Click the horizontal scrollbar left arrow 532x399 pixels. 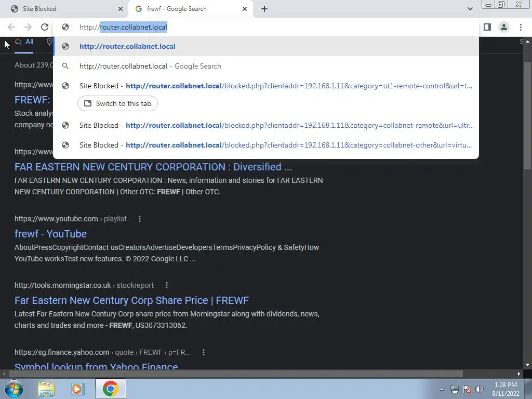[x=4, y=374]
